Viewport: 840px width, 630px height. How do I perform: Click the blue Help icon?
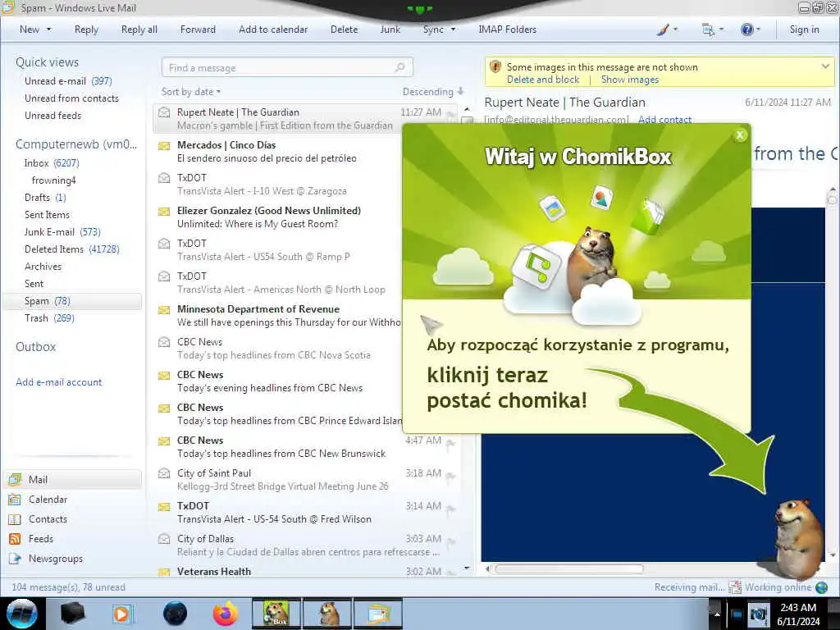pos(746,30)
